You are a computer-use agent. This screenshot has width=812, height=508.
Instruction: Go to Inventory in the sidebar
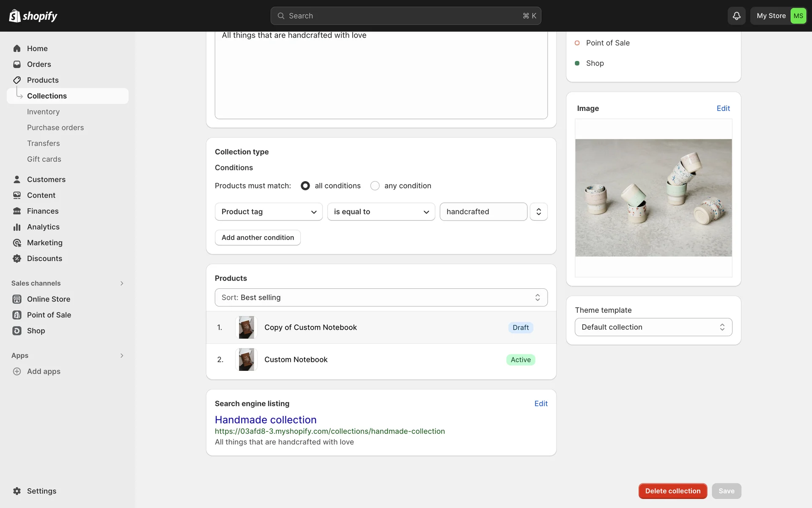pyautogui.click(x=43, y=112)
